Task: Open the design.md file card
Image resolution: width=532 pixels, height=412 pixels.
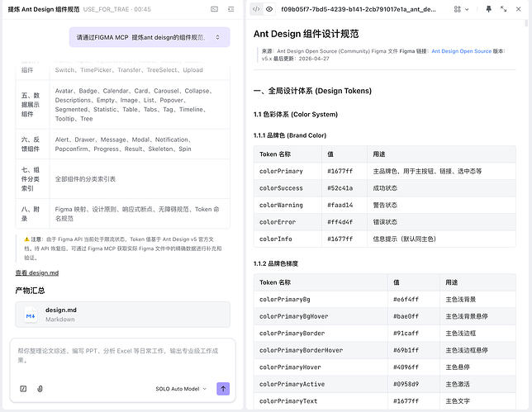Action: 122,315
